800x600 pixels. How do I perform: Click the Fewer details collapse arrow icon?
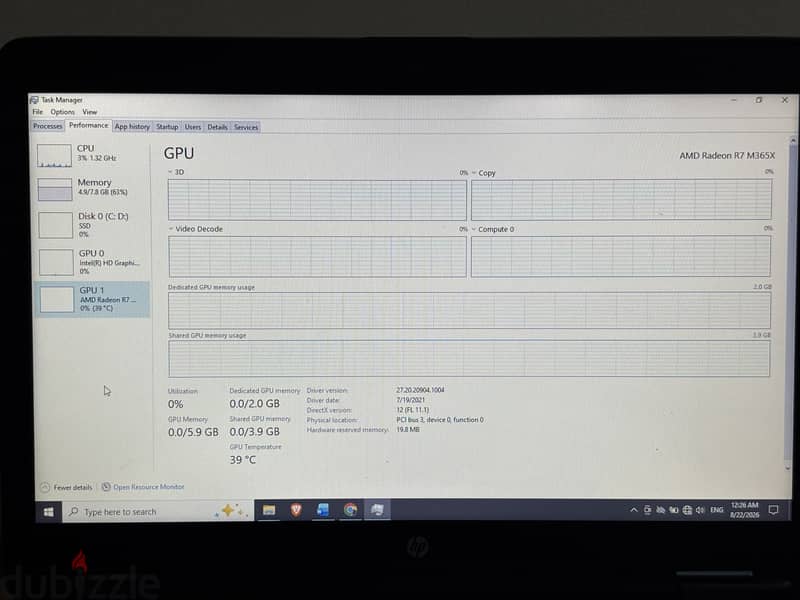tap(45, 487)
